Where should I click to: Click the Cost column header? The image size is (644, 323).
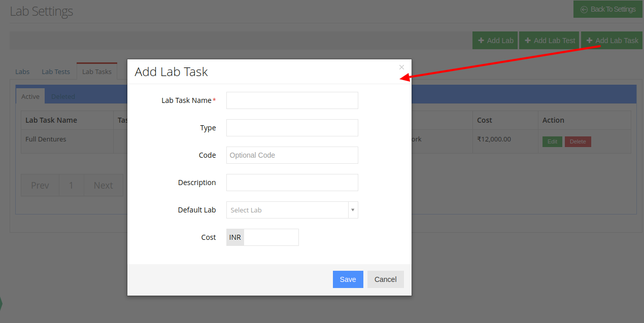tap(505, 120)
